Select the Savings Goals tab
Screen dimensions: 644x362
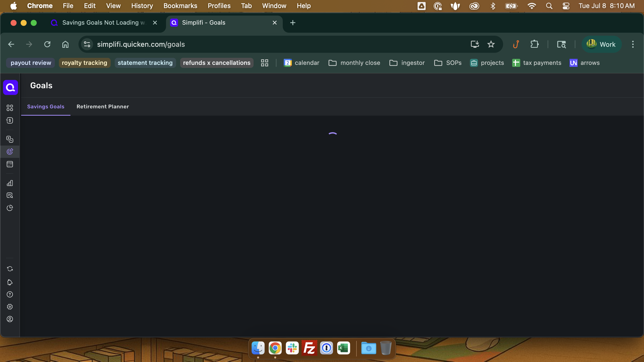tap(46, 107)
